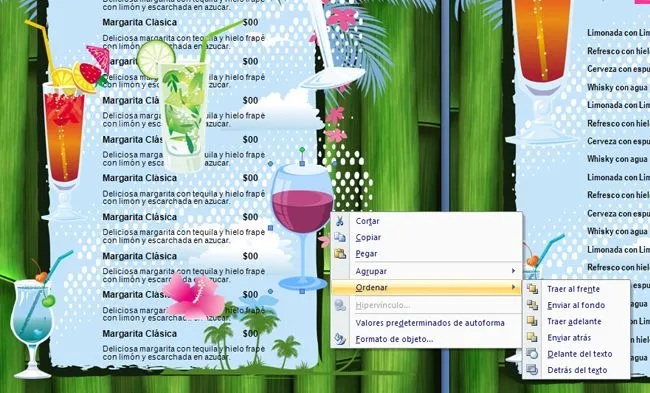This screenshot has width=650, height=393.
Task: Click the scissors icon beside Cortar
Action: pos(340,221)
